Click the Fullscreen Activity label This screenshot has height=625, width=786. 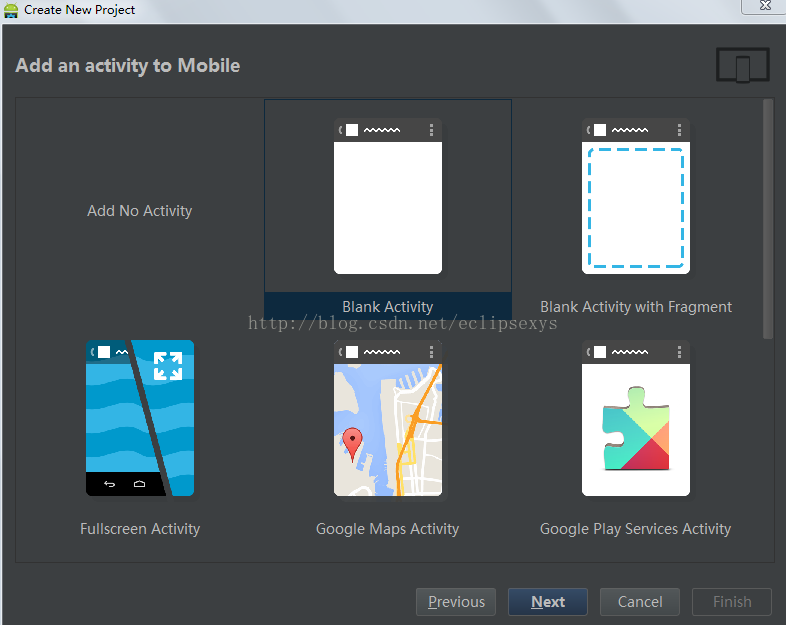(140, 529)
